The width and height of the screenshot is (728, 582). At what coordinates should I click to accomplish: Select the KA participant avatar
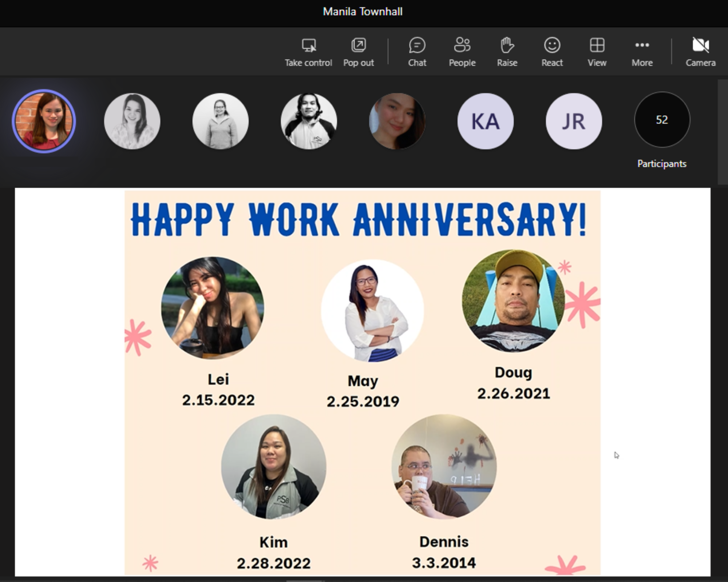click(x=485, y=121)
